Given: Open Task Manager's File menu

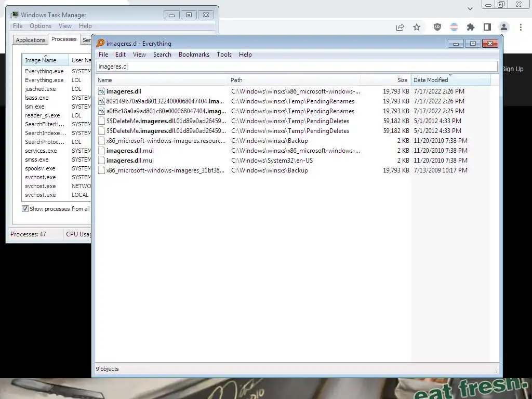Looking at the screenshot, I should [18, 26].
